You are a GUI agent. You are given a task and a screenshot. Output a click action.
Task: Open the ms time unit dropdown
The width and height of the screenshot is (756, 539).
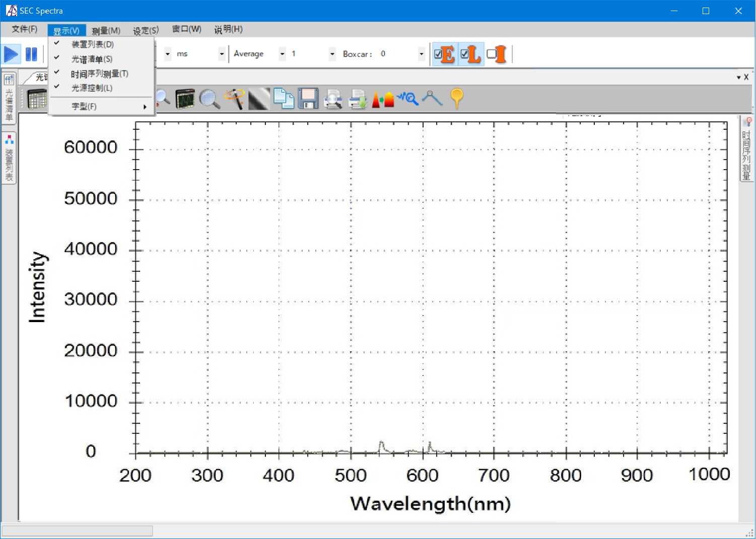[221, 54]
